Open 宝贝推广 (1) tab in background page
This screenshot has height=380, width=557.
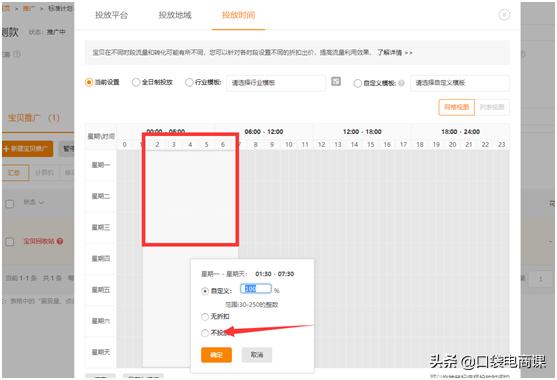pos(34,118)
